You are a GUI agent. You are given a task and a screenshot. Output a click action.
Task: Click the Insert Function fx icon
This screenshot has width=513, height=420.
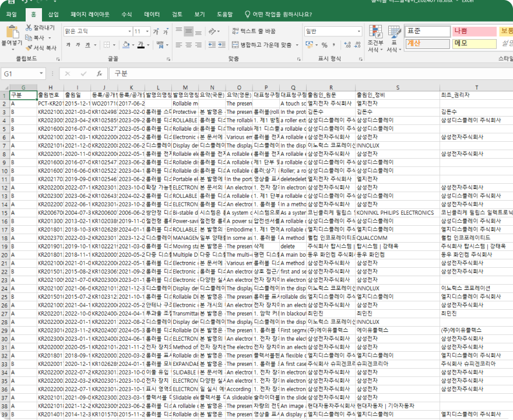tap(100, 74)
